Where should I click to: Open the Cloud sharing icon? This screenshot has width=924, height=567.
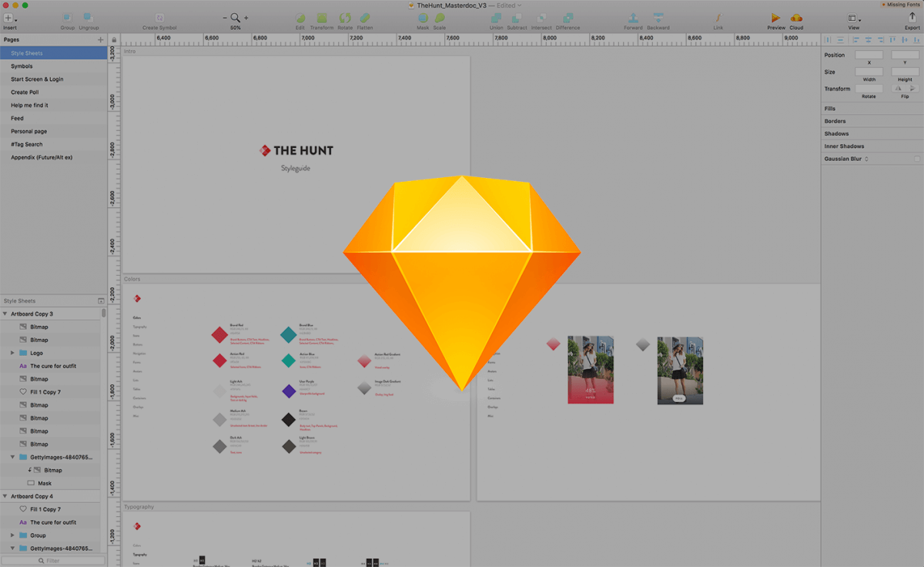coord(796,18)
